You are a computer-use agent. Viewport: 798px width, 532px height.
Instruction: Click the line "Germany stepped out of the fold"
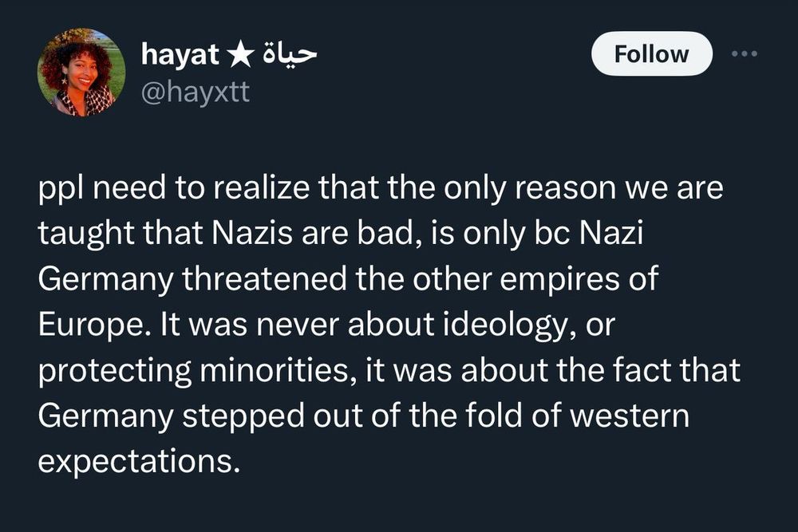(363, 416)
